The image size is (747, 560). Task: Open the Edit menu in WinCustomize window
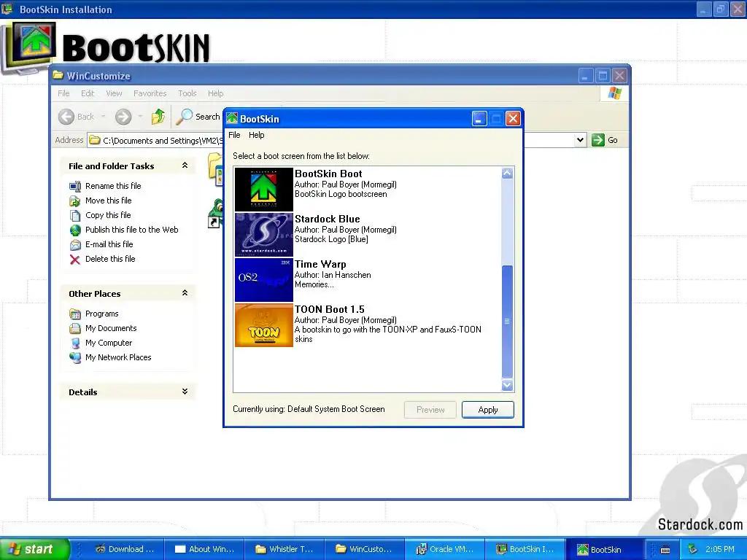click(x=88, y=93)
